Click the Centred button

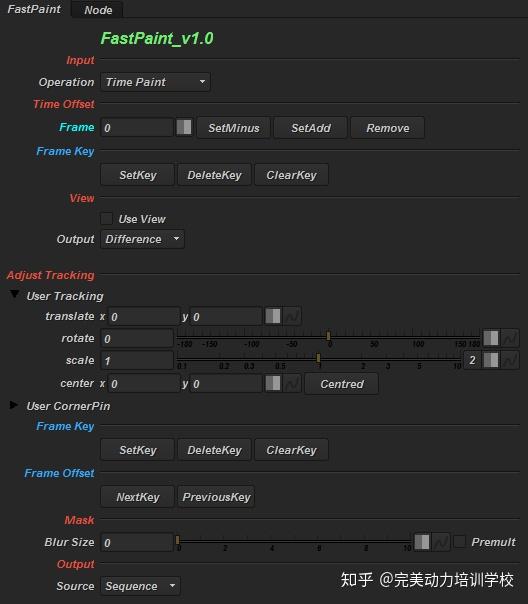pos(342,384)
